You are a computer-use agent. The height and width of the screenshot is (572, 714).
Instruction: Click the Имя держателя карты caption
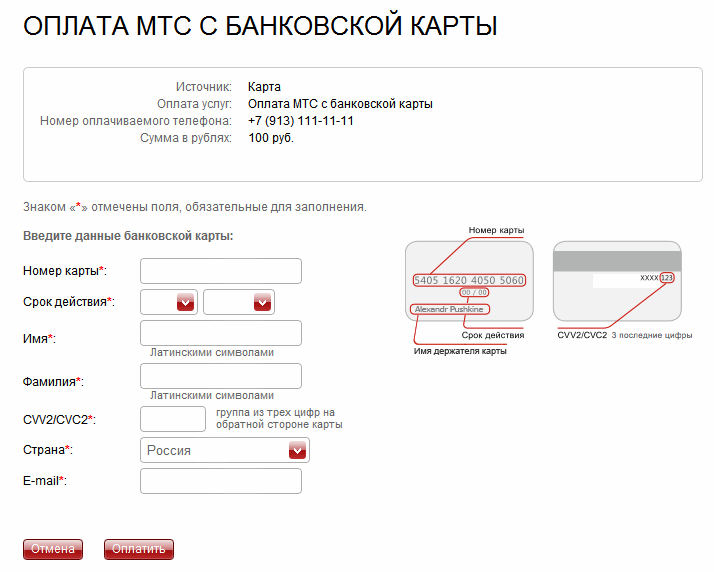(460, 351)
